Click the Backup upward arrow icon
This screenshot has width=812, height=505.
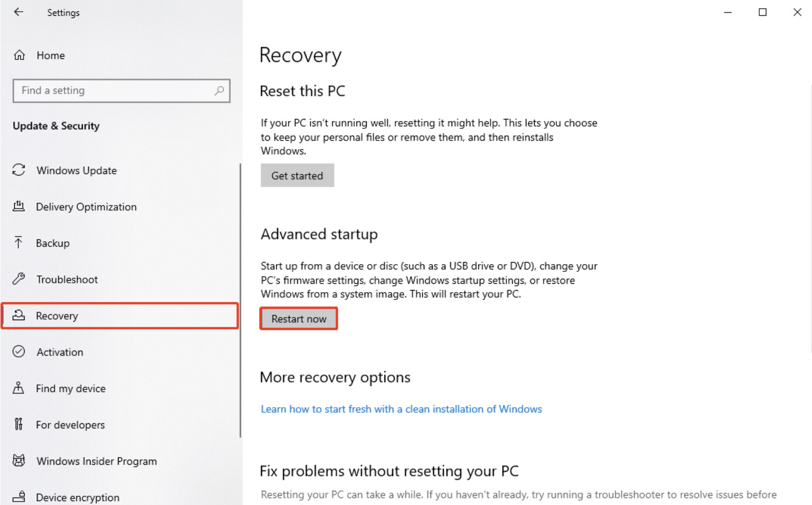pos(18,242)
